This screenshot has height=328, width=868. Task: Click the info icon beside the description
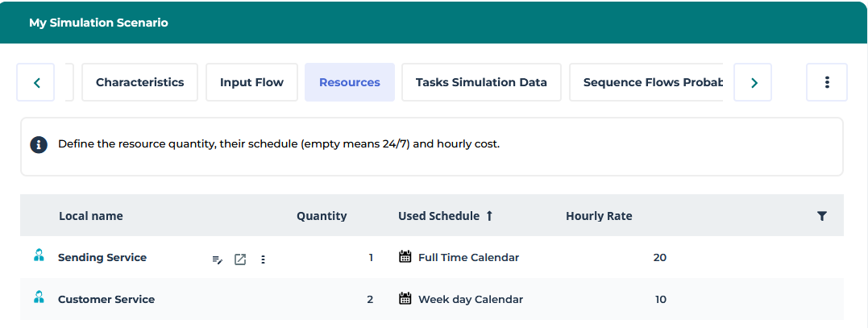(x=38, y=145)
